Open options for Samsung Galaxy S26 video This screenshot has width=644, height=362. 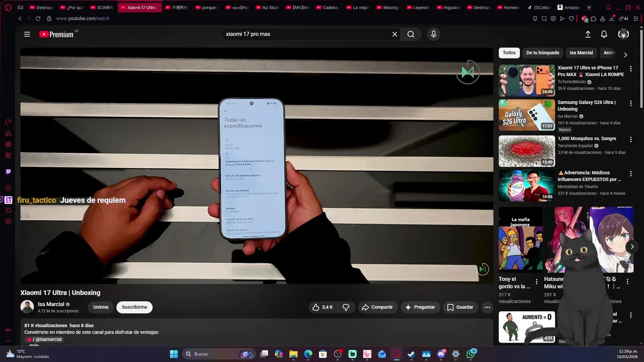pyautogui.click(x=631, y=103)
